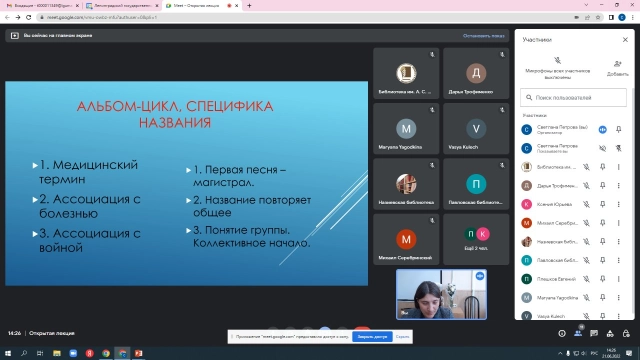Viewport: 640px width, 360px height.
Task: Mute all participants' microphones via the crossed mic icon
Action: (x=557, y=61)
